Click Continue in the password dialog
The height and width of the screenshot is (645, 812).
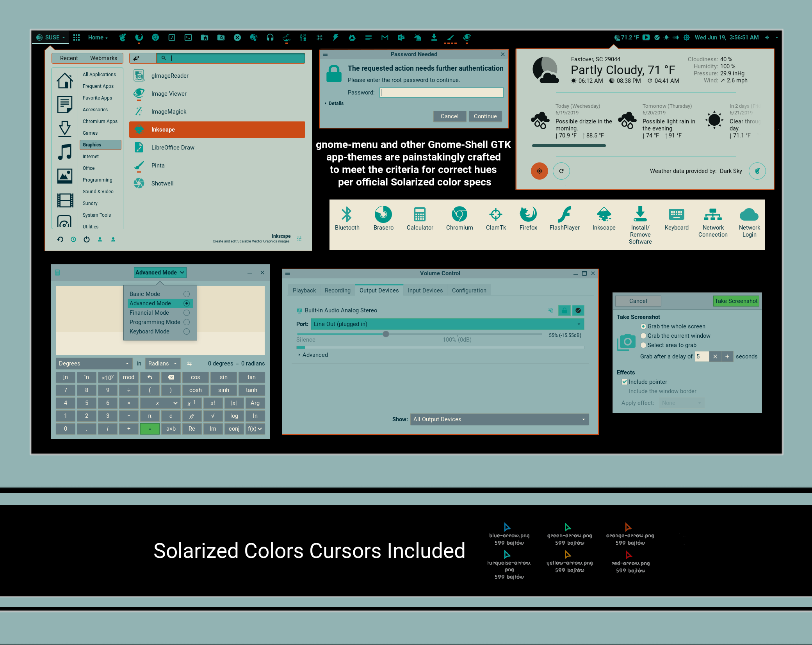point(485,116)
